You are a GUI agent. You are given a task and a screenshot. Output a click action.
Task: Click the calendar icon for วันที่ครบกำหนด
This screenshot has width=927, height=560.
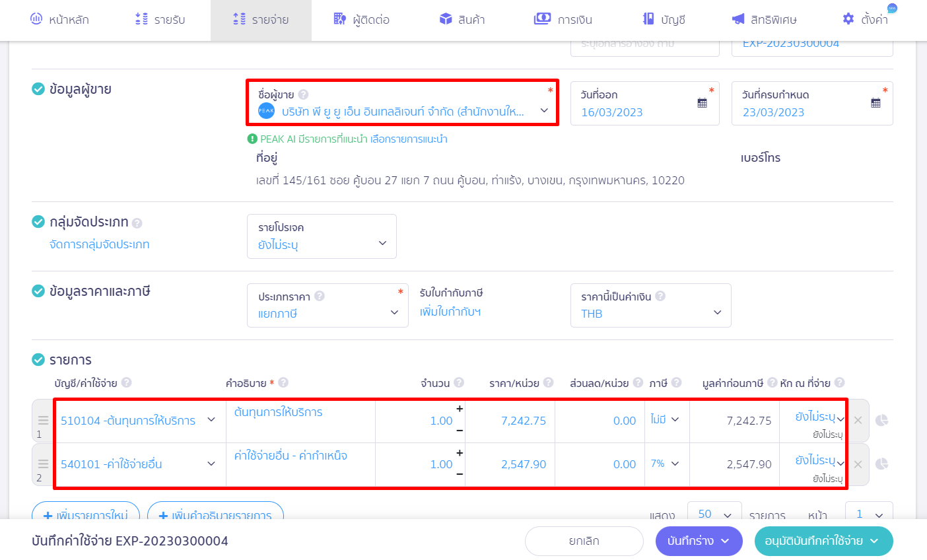875,102
